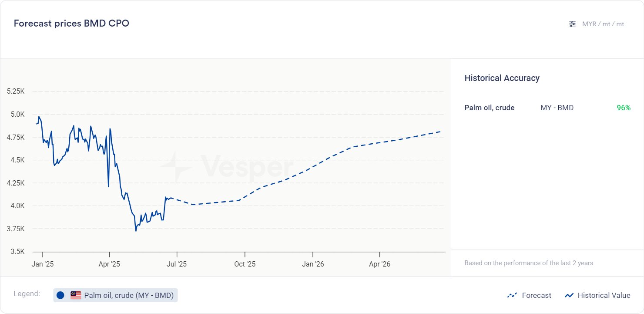Click the Forecast prices BMD CPO title
The width and height of the screenshot is (644, 314).
tap(71, 24)
